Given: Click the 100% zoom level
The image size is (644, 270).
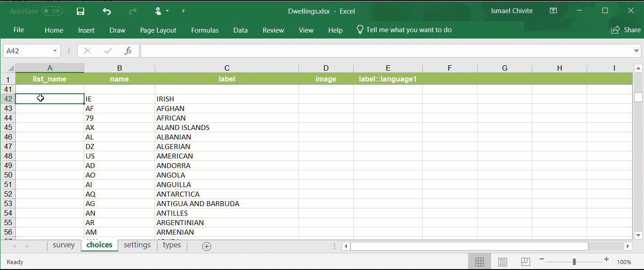Looking at the screenshot, I should pyautogui.click(x=624, y=262).
